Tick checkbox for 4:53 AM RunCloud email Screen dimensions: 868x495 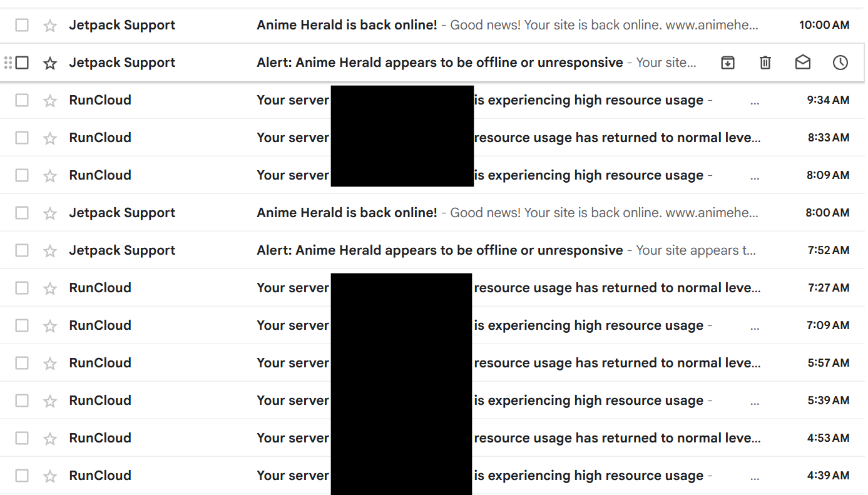coord(22,438)
